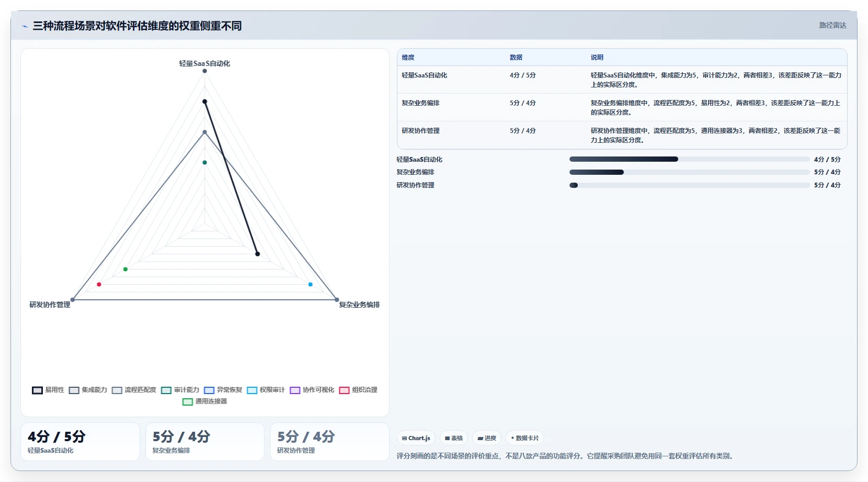Select the 轻量SaaS自动化 table row name
Image resolution: width=868 pixels, height=482 pixels.
[424, 75]
